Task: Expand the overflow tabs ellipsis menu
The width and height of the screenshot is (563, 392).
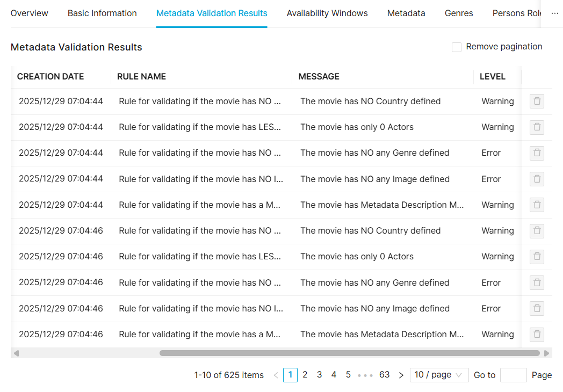Action: [555, 13]
